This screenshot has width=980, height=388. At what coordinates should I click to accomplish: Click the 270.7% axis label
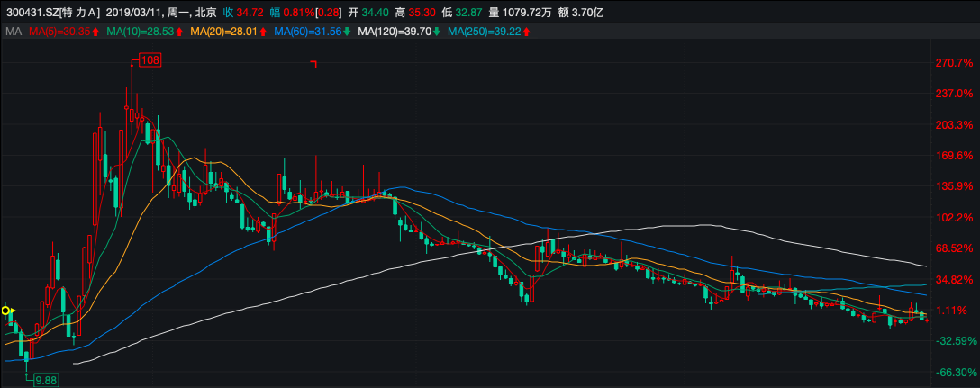pyautogui.click(x=954, y=64)
